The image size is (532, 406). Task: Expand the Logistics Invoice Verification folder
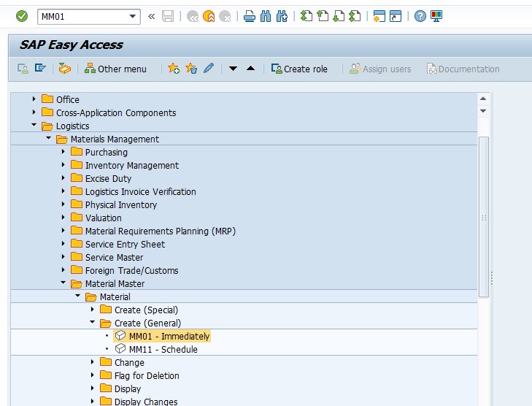point(63,191)
